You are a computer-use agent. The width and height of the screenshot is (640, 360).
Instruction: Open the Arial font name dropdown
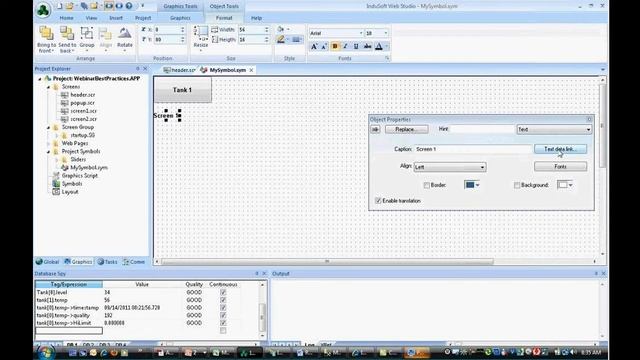click(361, 33)
